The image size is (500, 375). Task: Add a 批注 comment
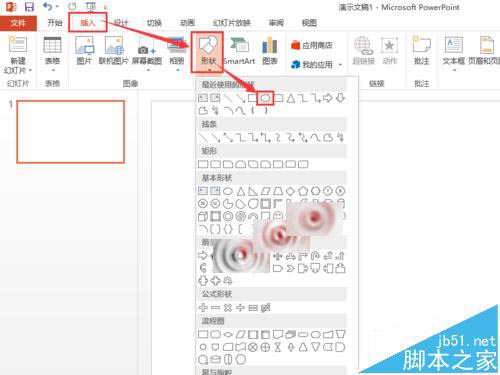(x=421, y=51)
